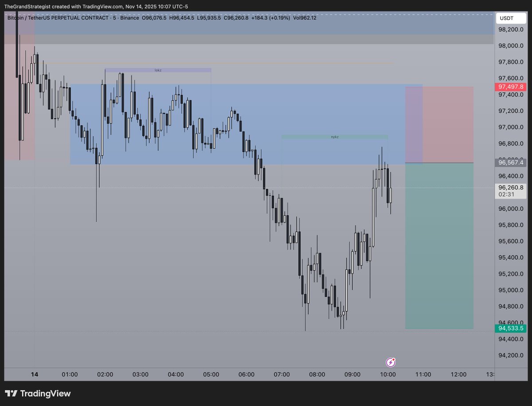
Task: Click the 95,600.0 price axis label
Action: 511,241
